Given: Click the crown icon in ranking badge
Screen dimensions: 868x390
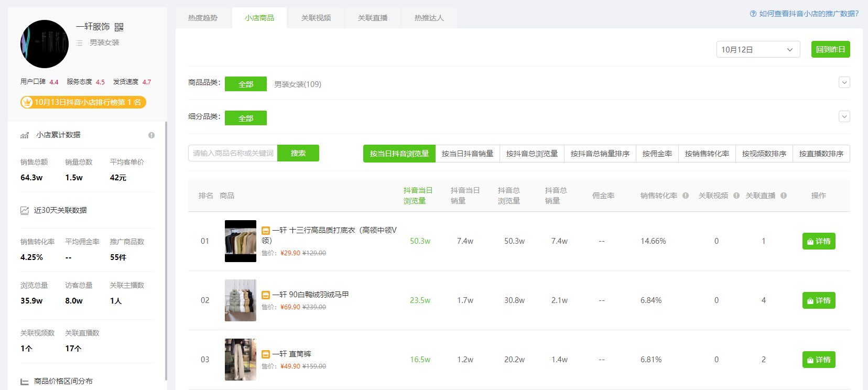Looking at the screenshot, I should [27, 102].
